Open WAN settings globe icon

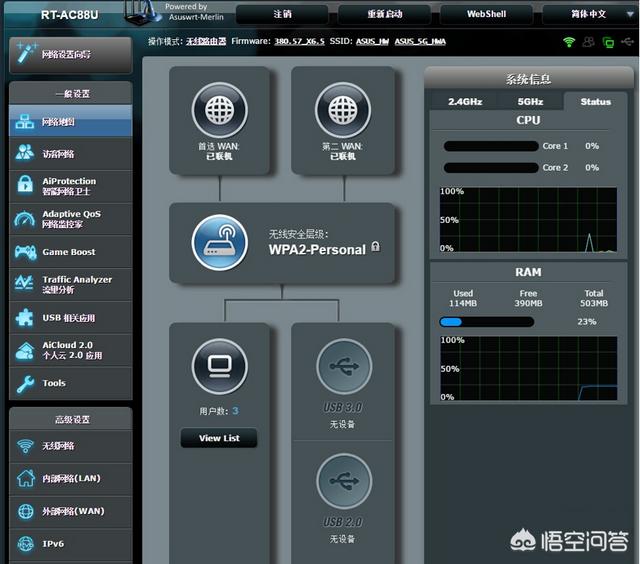(x=26, y=511)
